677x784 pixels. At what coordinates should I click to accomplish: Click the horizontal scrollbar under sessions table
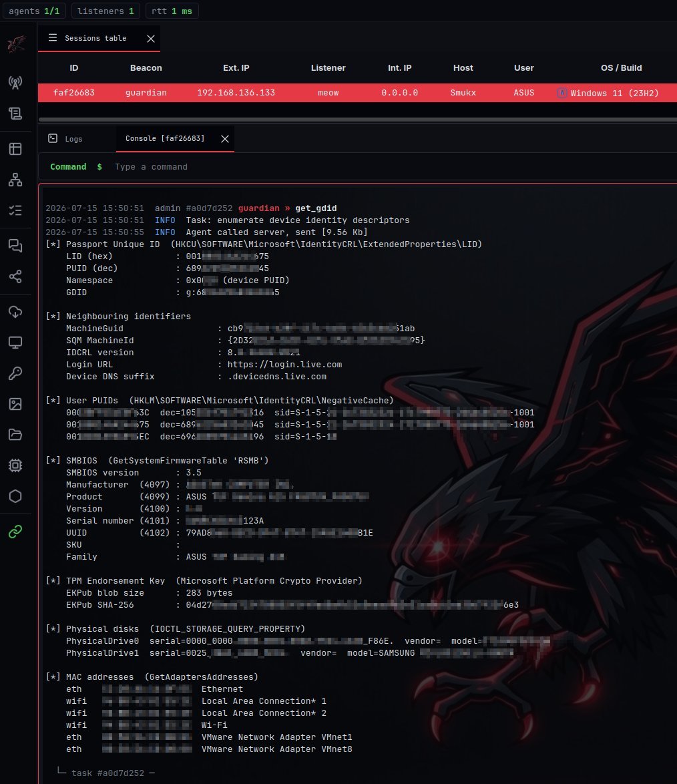357,120
